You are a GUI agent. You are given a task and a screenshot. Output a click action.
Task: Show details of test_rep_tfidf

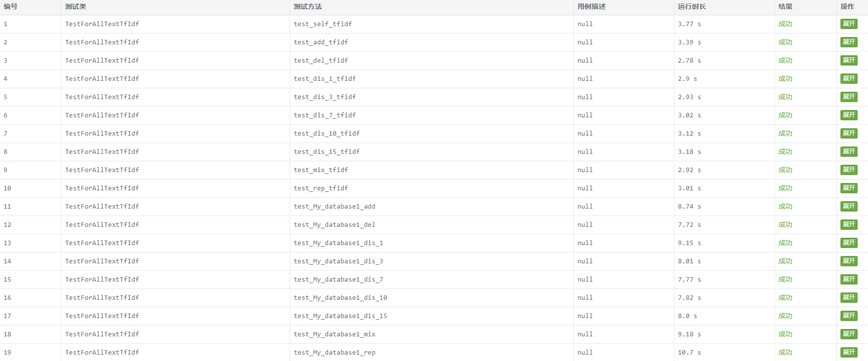point(848,188)
